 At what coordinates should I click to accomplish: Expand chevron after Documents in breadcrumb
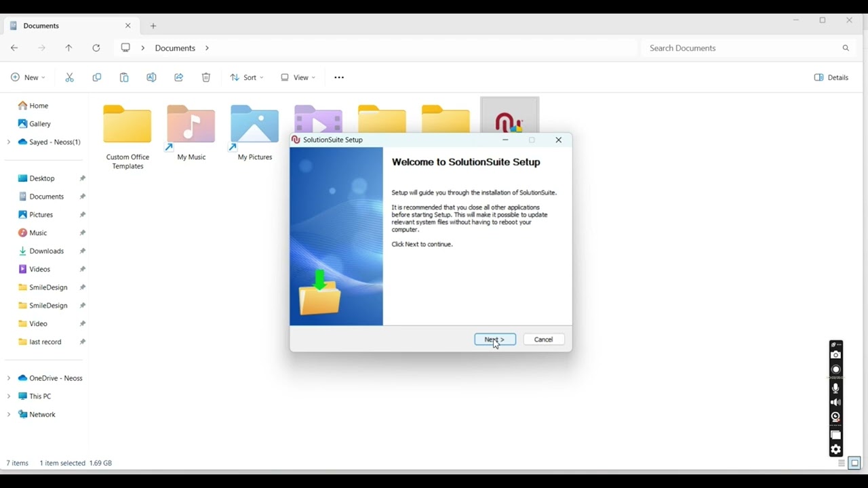tap(207, 48)
